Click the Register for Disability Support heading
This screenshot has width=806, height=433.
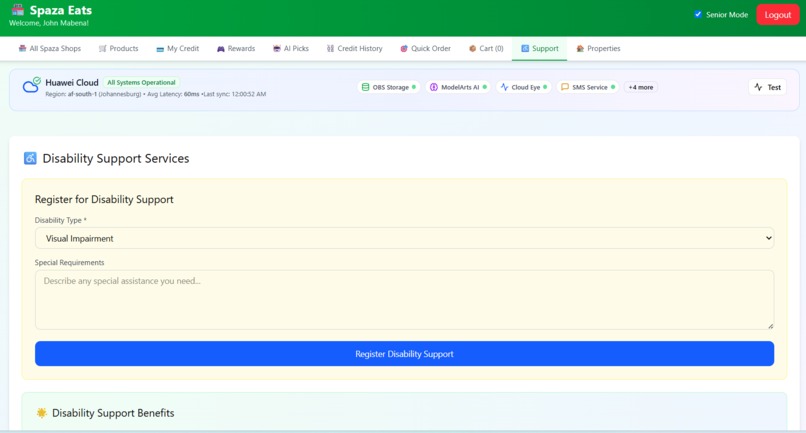pyautogui.click(x=104, y=200)
